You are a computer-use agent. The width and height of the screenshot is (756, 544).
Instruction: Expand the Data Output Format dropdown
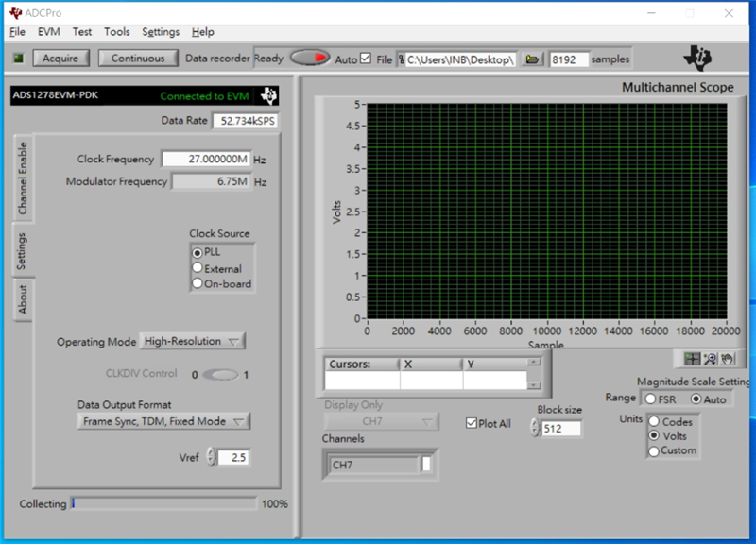[163, 421]
